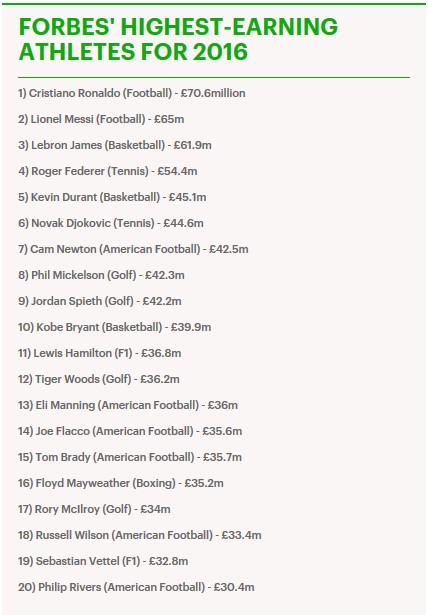Select the Lebron James basketball entry
Image resolution: width=428 pixels, height=615 pixels.
tap(115, 146)
